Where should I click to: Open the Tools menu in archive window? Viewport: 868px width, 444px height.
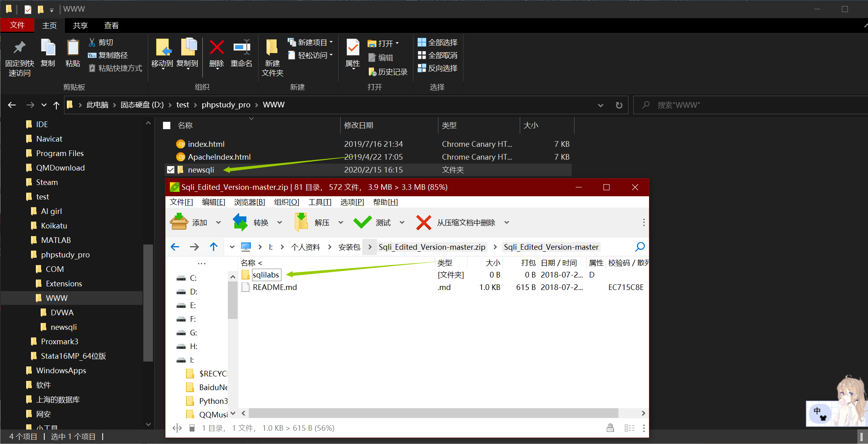[320, 202]
